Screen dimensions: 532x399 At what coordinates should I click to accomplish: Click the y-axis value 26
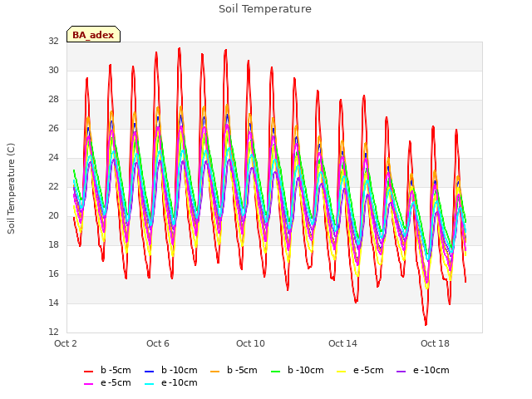coord(53,128)
